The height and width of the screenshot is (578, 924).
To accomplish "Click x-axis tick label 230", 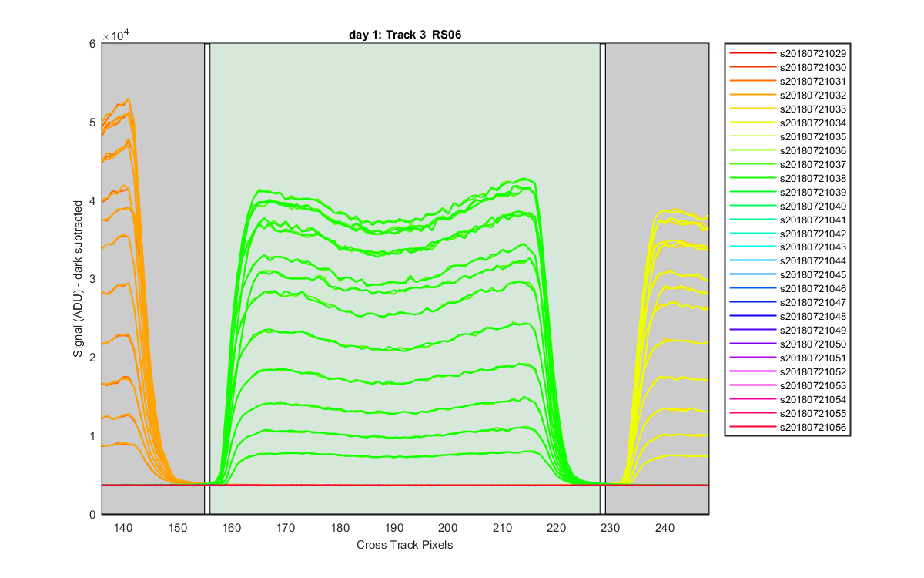I will [x=611, y=528].
